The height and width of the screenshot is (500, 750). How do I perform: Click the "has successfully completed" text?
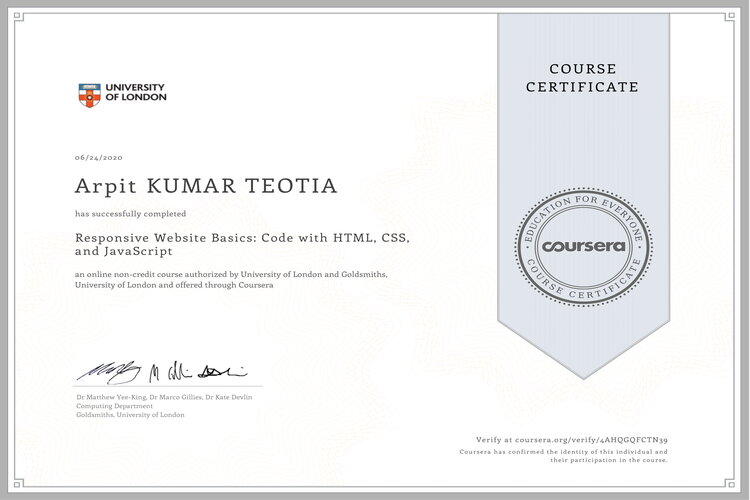[x=130, y=214]
